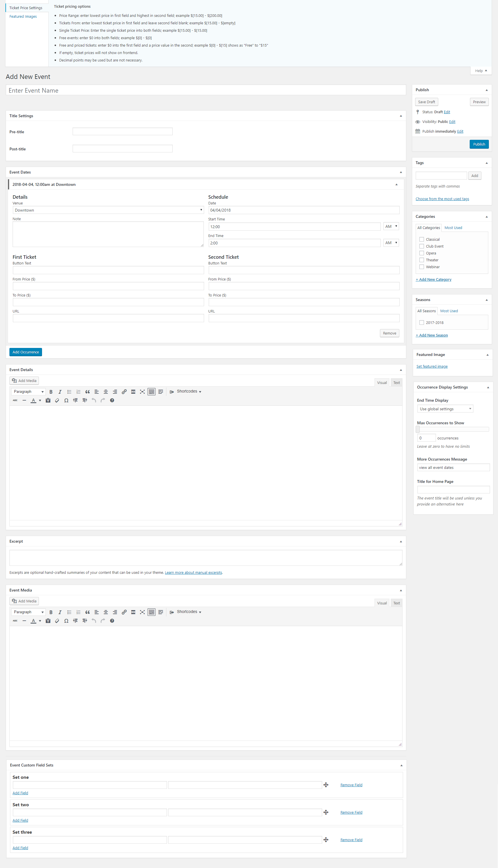The height and width of the screenshot is (868, 498).
Task: Click insert link icon in Event Details editor
Action: [x=124, y=392]
